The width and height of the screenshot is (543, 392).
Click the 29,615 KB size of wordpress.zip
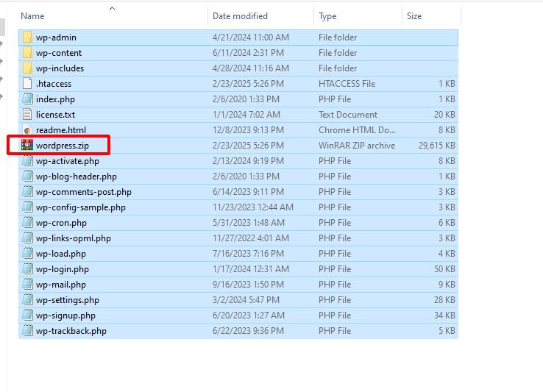point(437,146)
